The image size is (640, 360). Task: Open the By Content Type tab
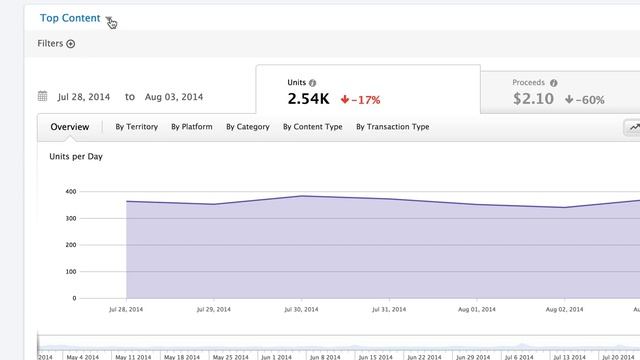[x=313, y=127]
